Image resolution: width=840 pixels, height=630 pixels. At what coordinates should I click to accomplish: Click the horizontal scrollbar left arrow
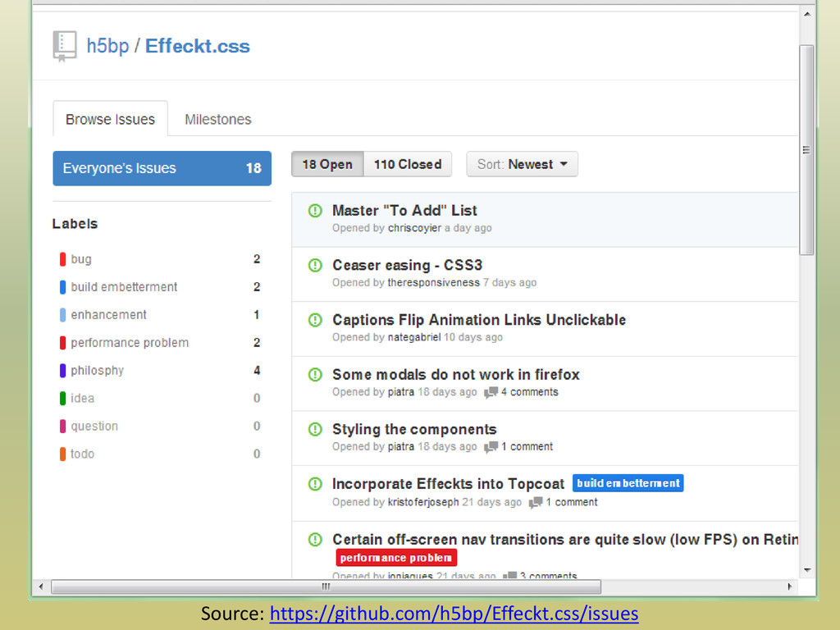(x=41, y=587)
